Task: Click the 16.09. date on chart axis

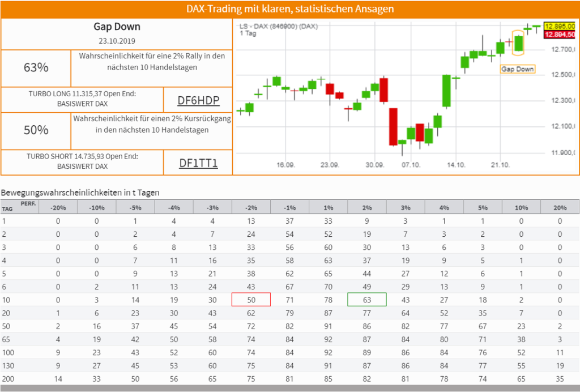Action: pyautogui.click(x=285, y=165)
